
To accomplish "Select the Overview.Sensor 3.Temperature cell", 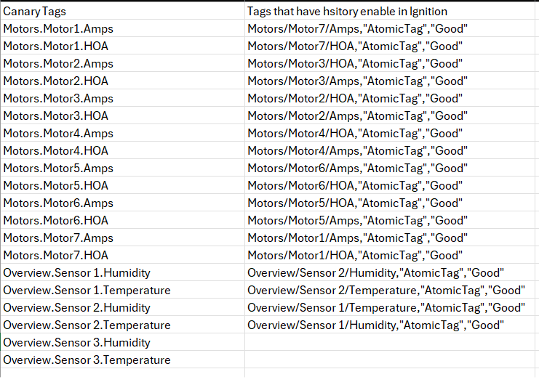I will (123, 360).
